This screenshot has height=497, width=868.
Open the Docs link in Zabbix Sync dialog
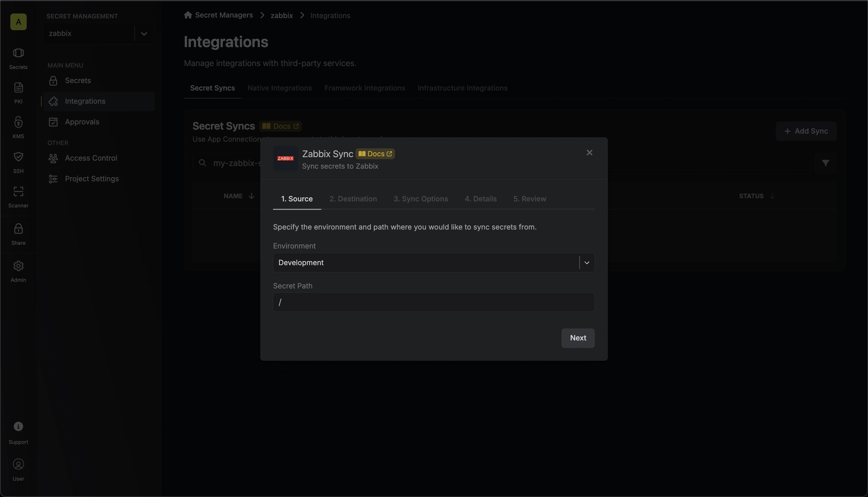point(375,154)
